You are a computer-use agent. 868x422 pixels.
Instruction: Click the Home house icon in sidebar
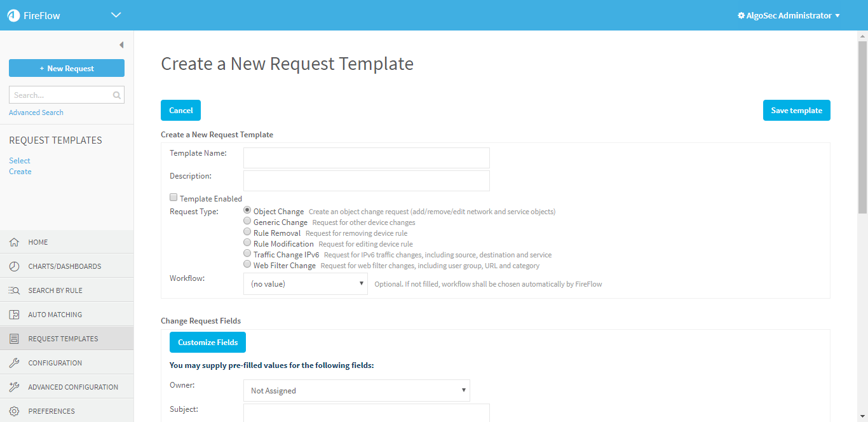pos(14,242)
